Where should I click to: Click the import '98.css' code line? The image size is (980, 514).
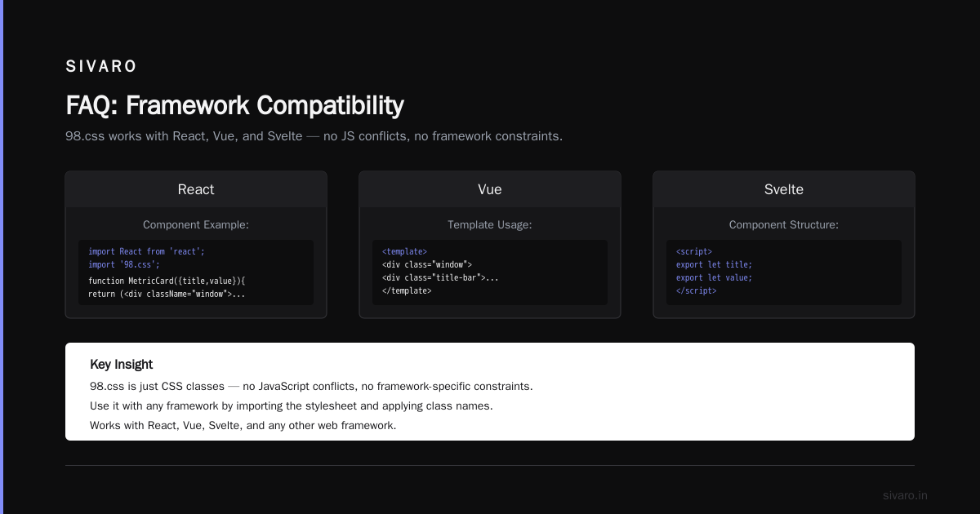click(124, 264)
